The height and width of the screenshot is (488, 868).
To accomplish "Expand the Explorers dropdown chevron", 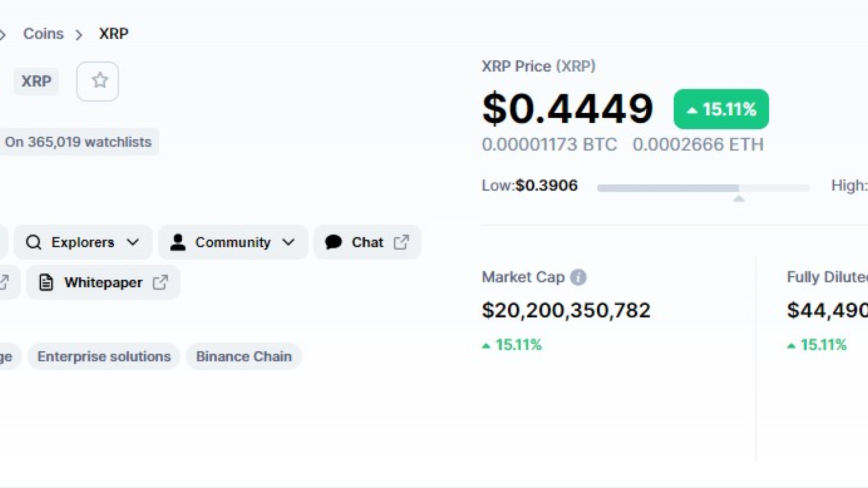I will coord(133,242).
